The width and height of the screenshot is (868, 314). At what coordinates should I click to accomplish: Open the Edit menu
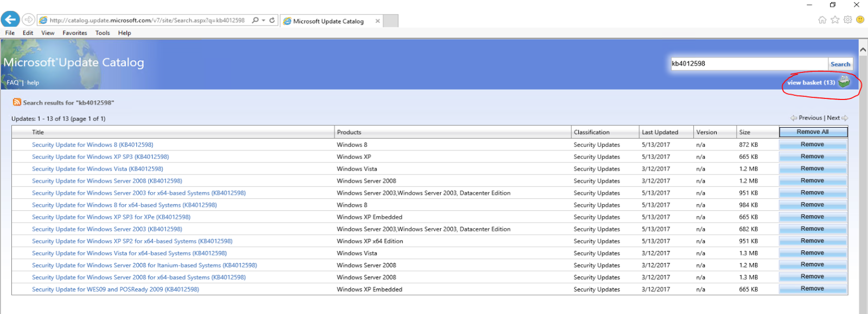(28, 33)
